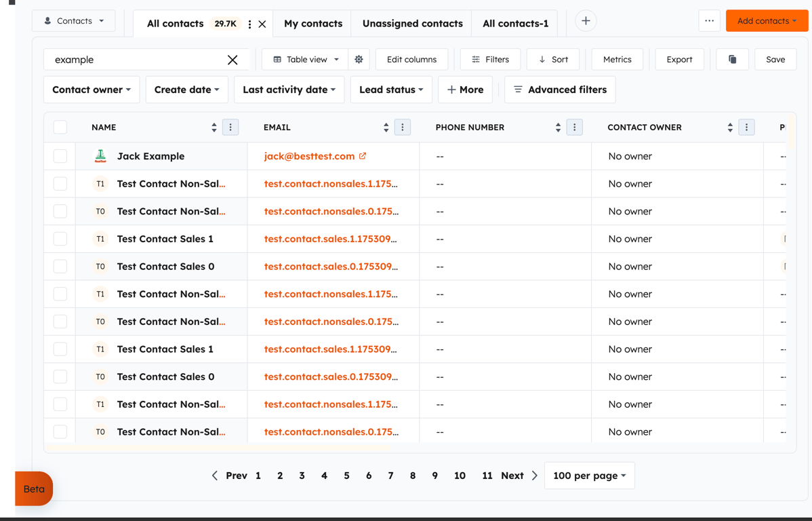Expand the Table view selector

tap(304, 59)
